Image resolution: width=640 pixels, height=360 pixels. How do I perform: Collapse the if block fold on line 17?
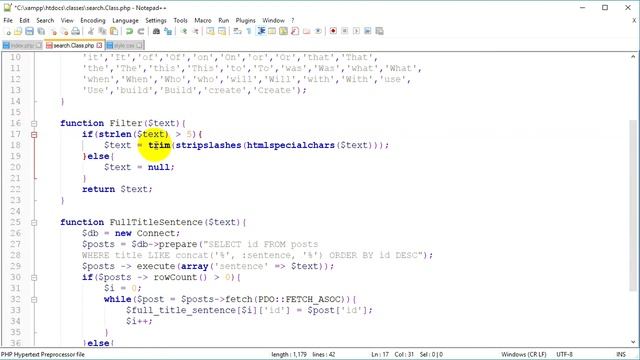[x=34, y=134]
